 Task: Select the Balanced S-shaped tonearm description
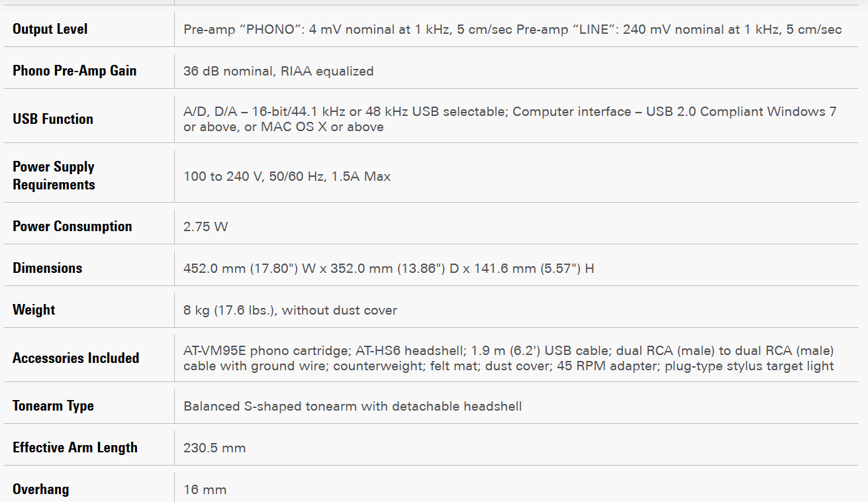(352, 406)
